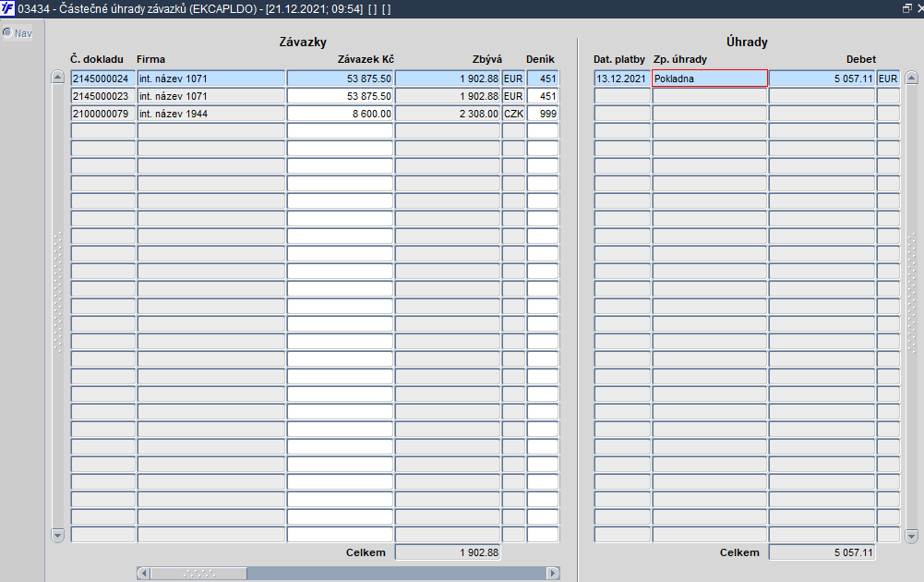Screen dimensions: 924x582
Task: Click Firma cell of row 2145000023
Action: [x=211, y=96]
